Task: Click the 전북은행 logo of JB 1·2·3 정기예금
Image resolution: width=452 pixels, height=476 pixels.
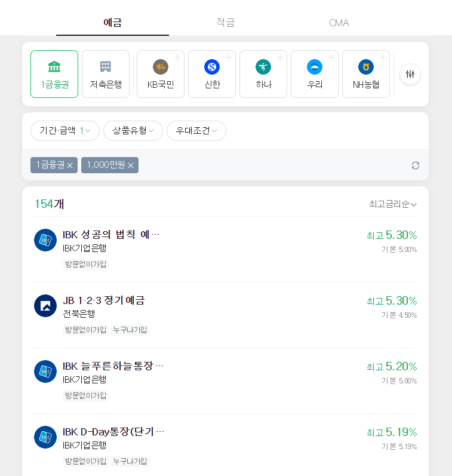Action: coord(45,306)
